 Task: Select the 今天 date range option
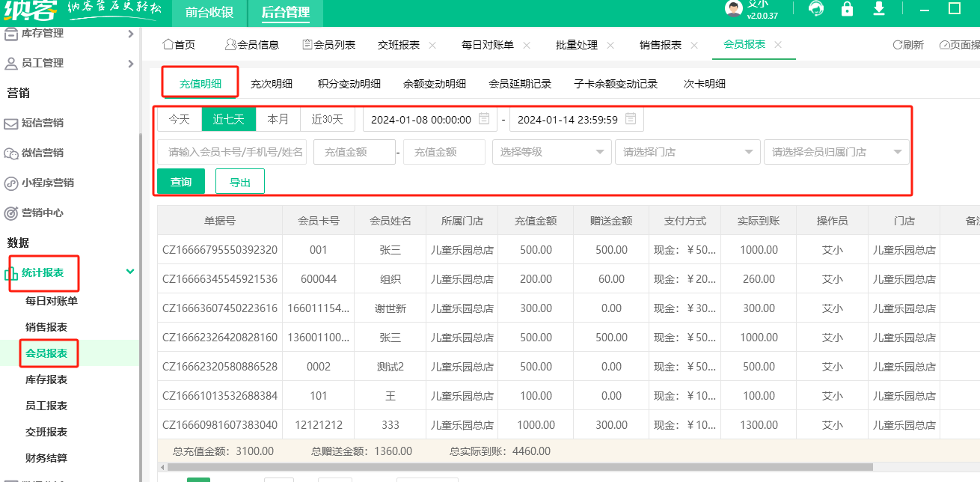180,120
